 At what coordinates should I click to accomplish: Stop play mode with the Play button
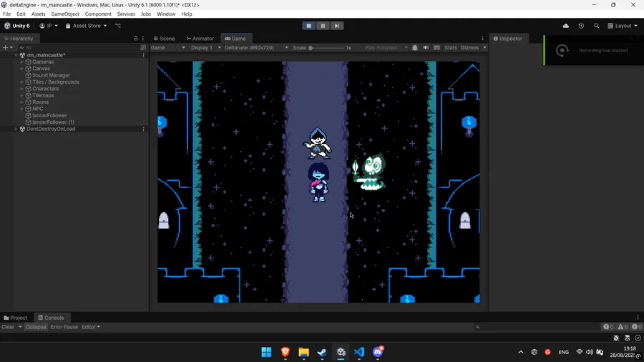click(x=309, y=26)
